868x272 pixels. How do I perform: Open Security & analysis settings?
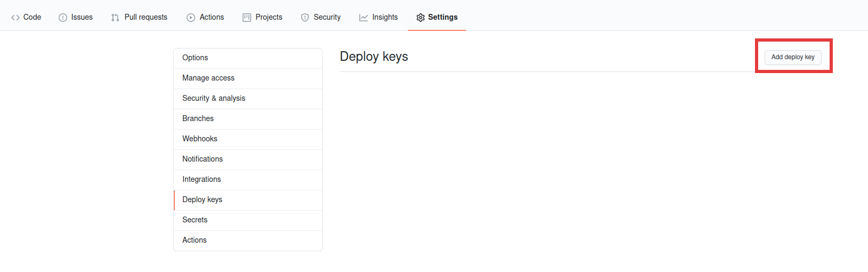248,99
